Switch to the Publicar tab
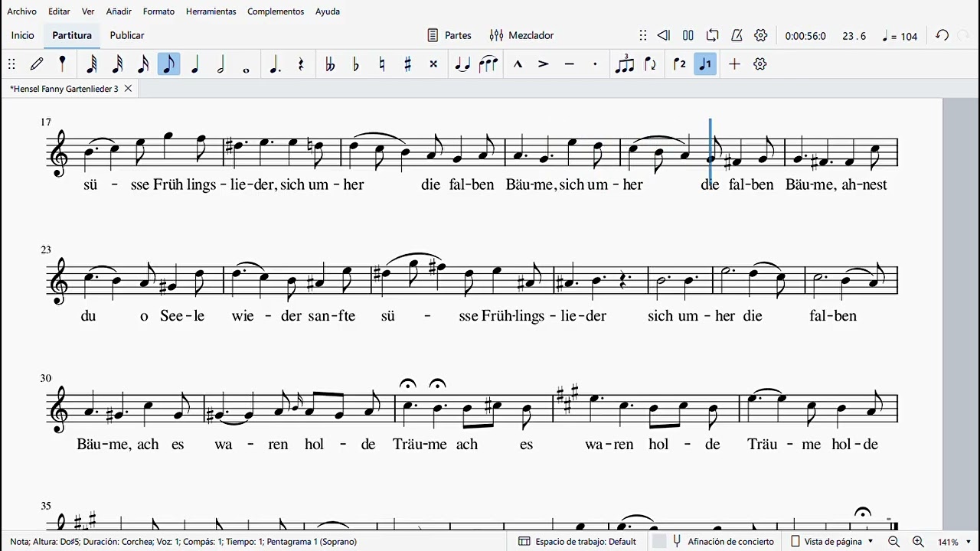The width and height of the screenshot is (980, 551). point(127,35)
